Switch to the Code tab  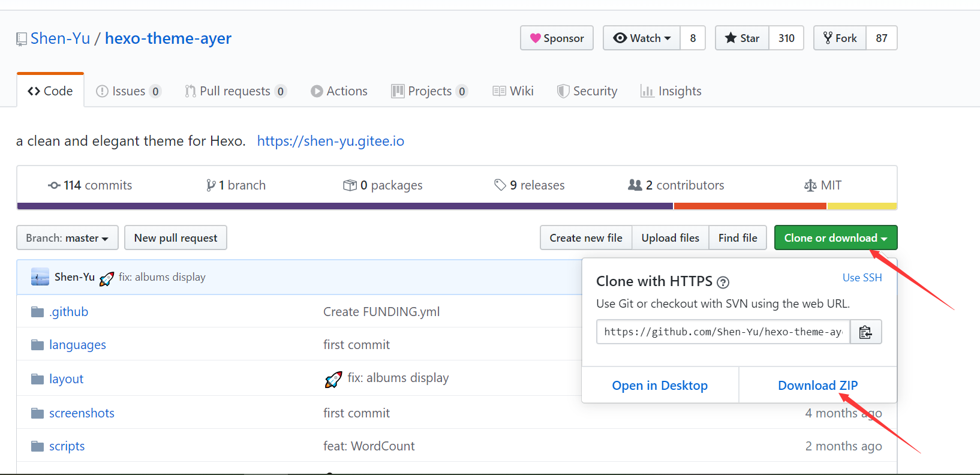[50, 91]
